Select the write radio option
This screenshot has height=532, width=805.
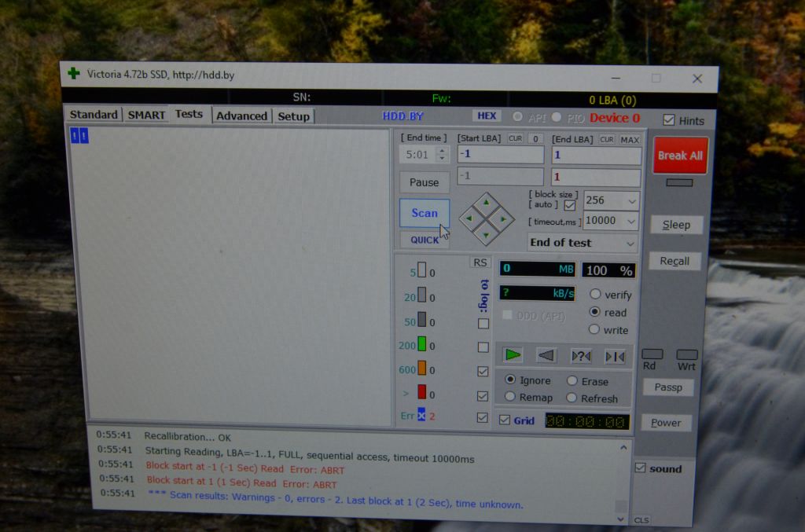click(x=594, y=329)
